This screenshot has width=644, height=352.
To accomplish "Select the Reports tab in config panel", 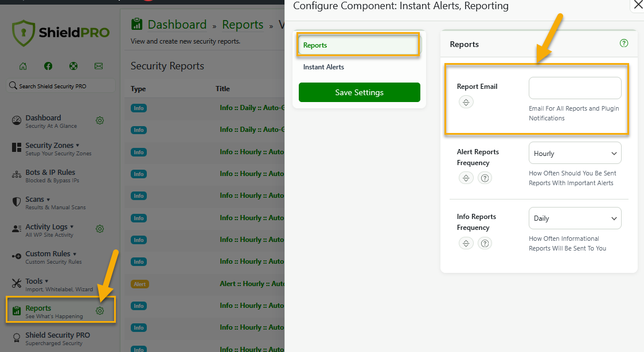I will 358,45.
